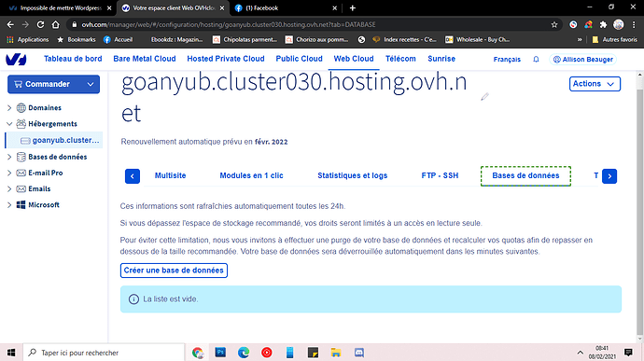
Task: Bookmark page with the star icon
Action: click(554, 24)
